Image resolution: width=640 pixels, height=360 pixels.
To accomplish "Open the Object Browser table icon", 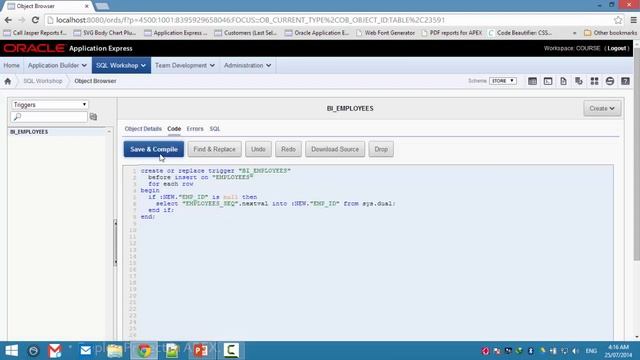I will (x=532, y=81).
